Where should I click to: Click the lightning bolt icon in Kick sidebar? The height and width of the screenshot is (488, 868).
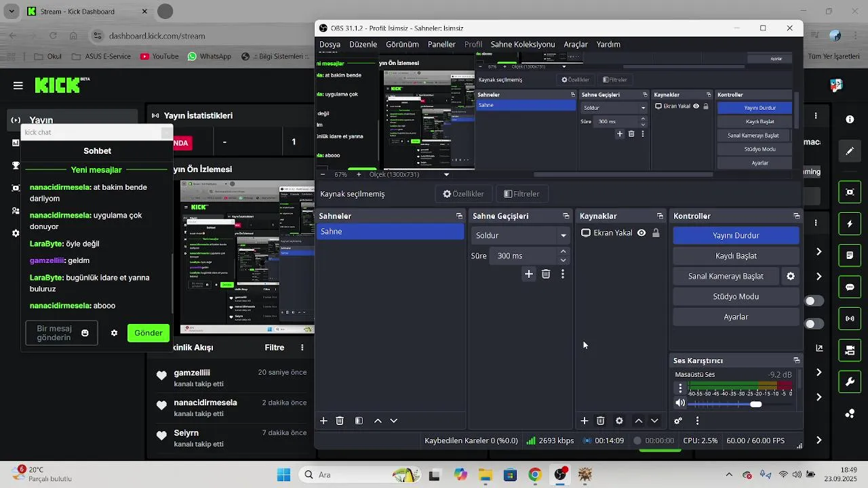click(x=850, y=224)
